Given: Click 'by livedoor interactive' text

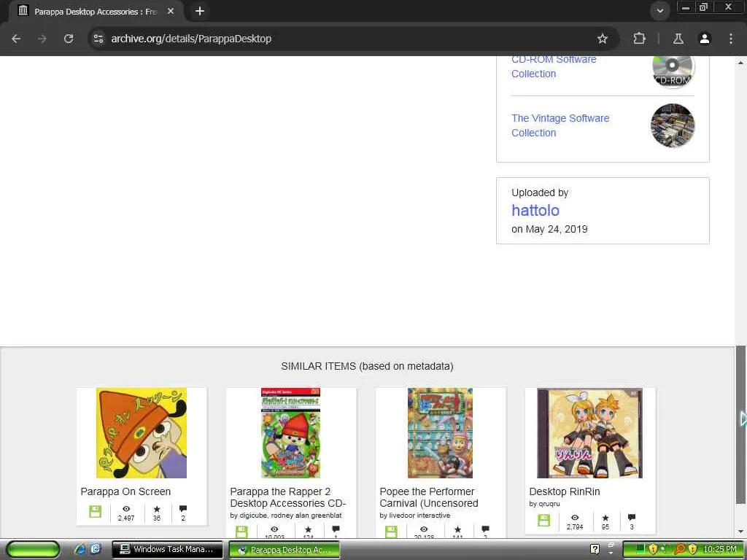Looking at the screenshot, I should click(x=415, y=516).
